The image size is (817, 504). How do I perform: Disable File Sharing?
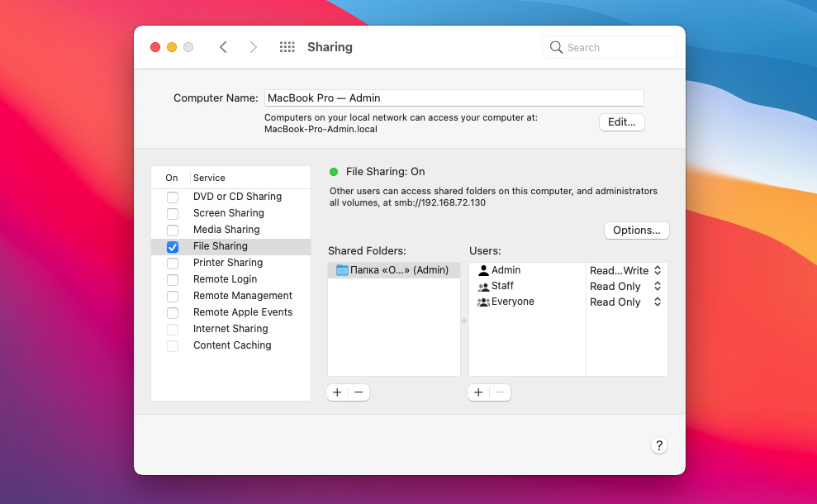coord(172,246)
